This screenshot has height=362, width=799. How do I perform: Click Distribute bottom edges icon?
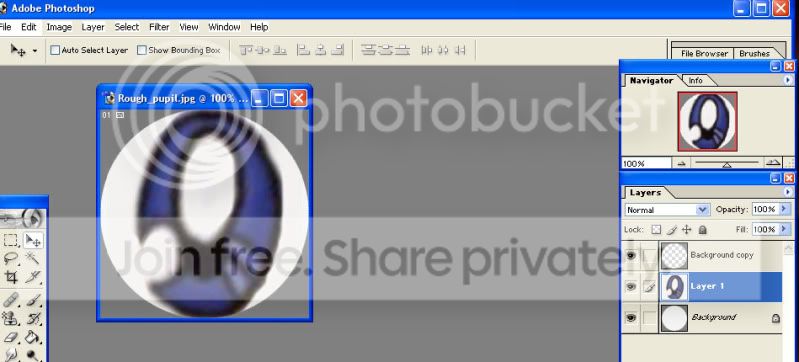tap(403, 50)
